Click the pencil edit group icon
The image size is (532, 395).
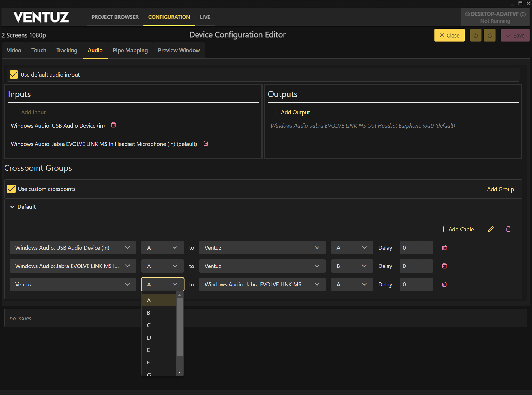click(x=491, y=229)
